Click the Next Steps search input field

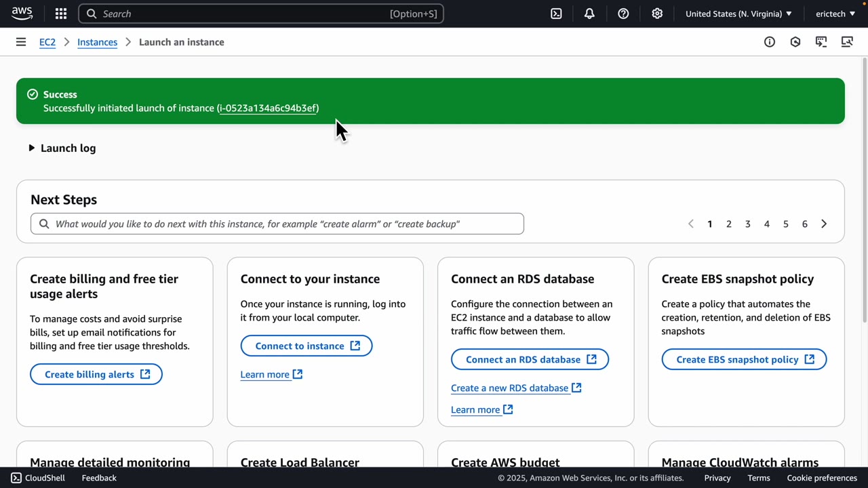(277, 224)
